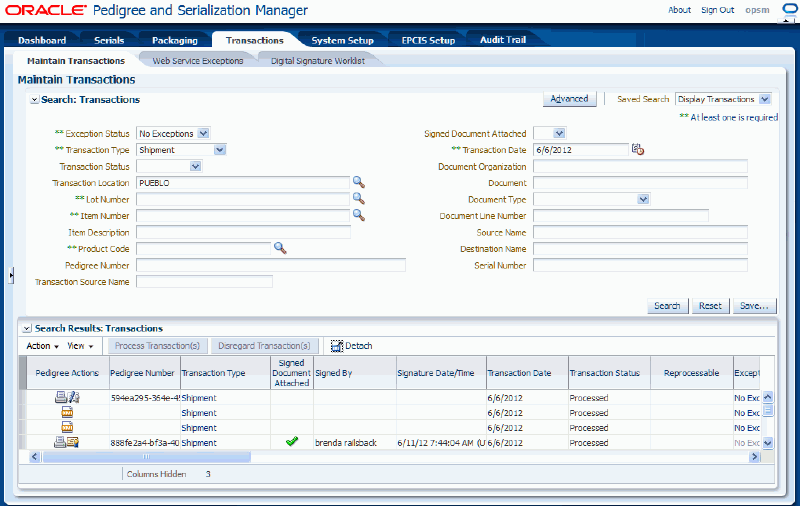Click the Search button
Viewport: 800px width, 506px height.
click(667, 306)
